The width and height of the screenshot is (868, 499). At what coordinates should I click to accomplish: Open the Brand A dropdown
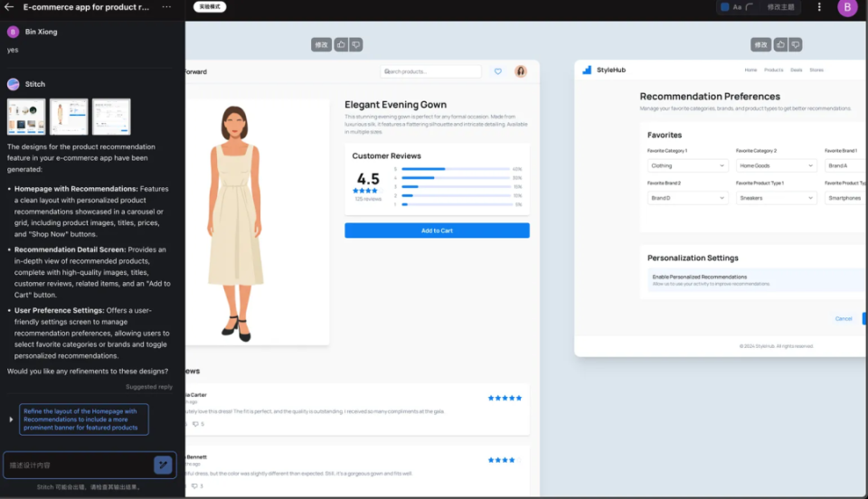(844, 165)
